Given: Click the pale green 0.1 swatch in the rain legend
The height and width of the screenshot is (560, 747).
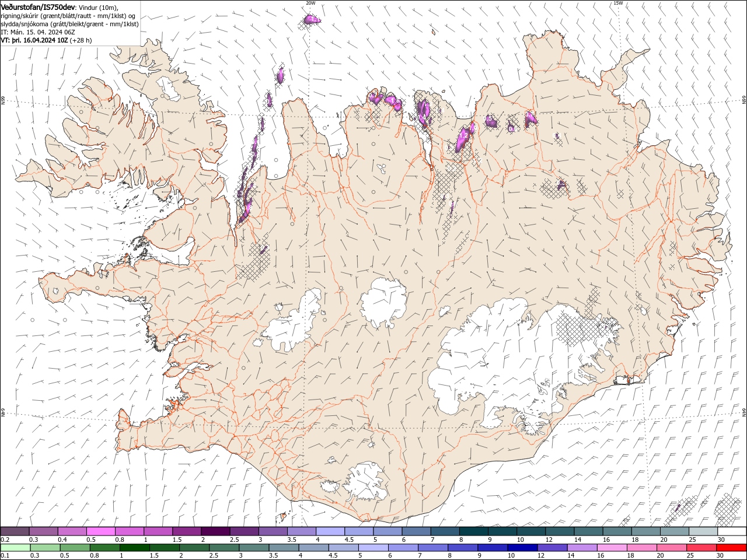Looking at the screenshot, I should pos(16,548).
